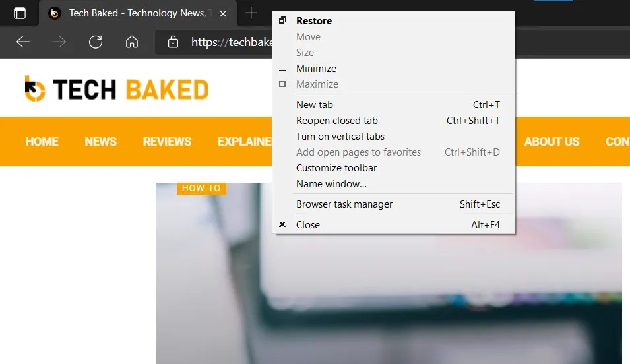The width and height of the screenshot is (630, 364).
Task: Refresh the current page
Action: pos(96,42)
